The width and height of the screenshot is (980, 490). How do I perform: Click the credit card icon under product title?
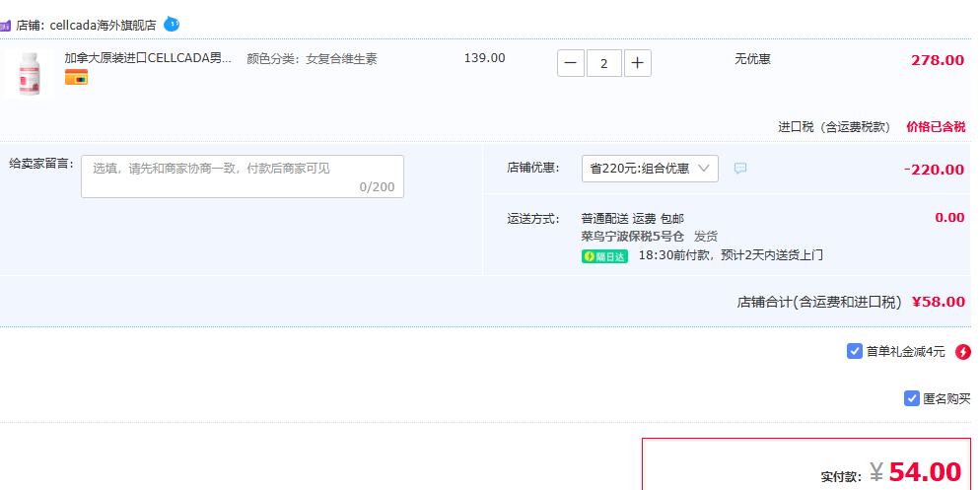tap(76, 77)
